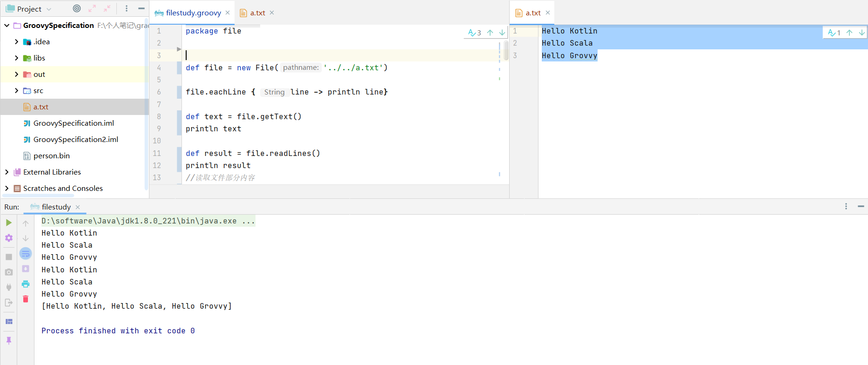Toggle soft-wrap in the Run console
868x365 pixels.
click(x=26, y=254)
